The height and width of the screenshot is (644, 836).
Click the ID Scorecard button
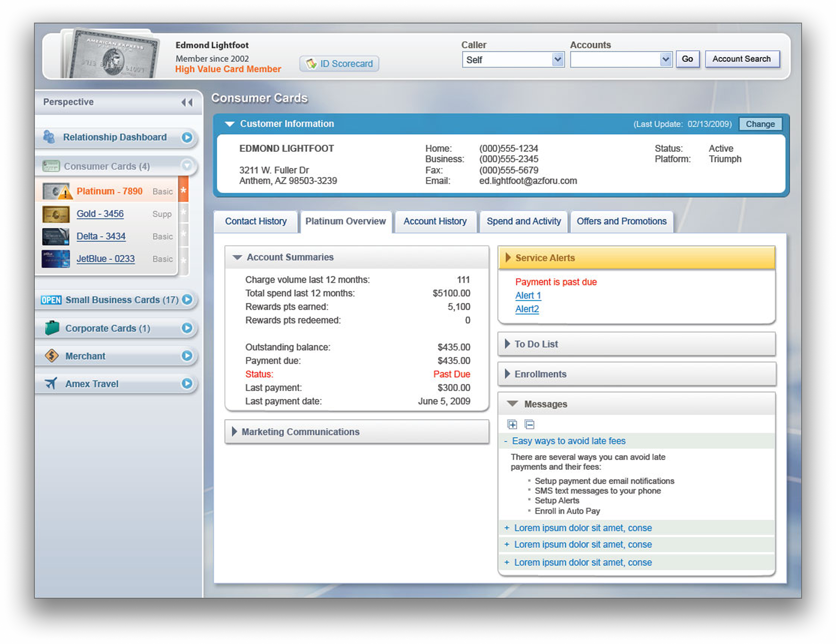pyautogui.click(x=339, y=64)
